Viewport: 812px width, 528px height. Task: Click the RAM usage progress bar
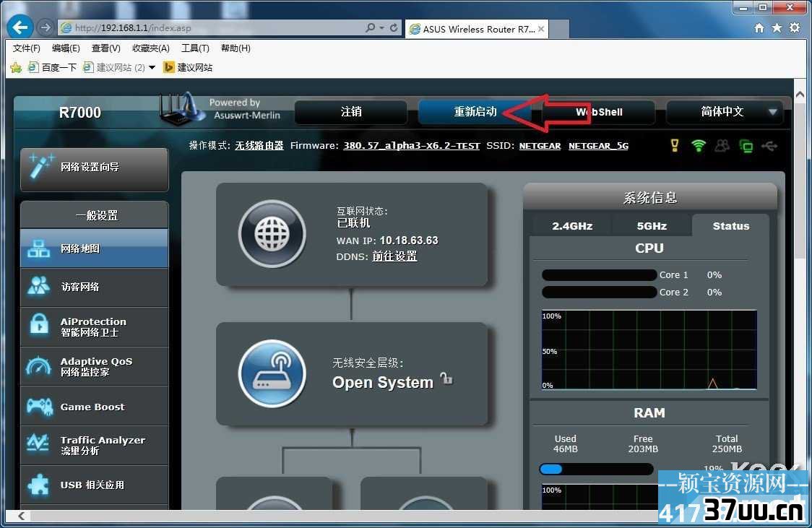596,469
